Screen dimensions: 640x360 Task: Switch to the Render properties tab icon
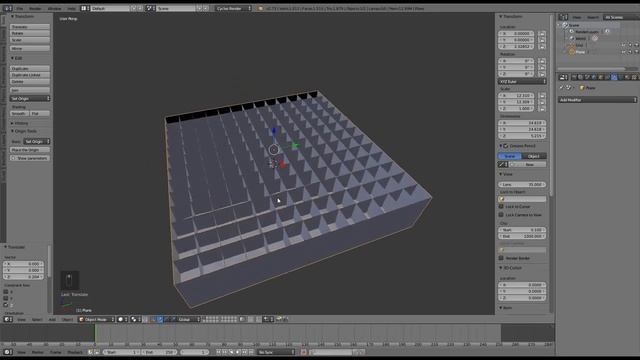point(574,78)
